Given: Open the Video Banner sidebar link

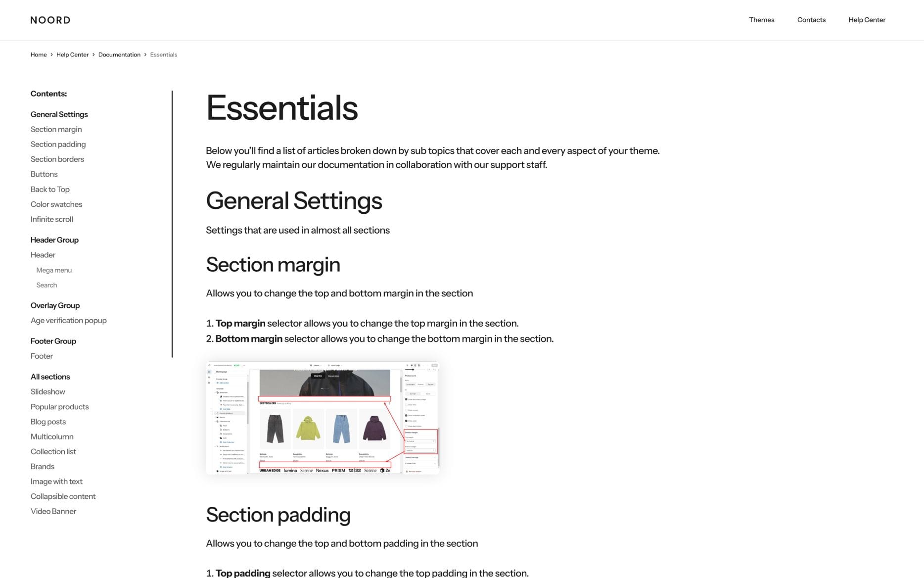Looking at the screenshot, I should pos(53,511).
